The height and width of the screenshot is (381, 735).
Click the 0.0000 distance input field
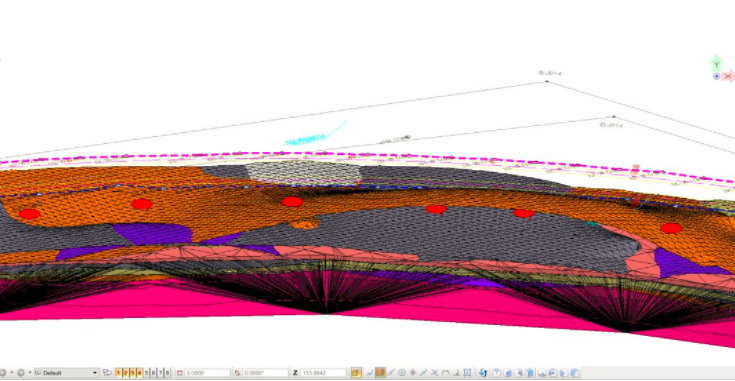[x=207, y=373]
